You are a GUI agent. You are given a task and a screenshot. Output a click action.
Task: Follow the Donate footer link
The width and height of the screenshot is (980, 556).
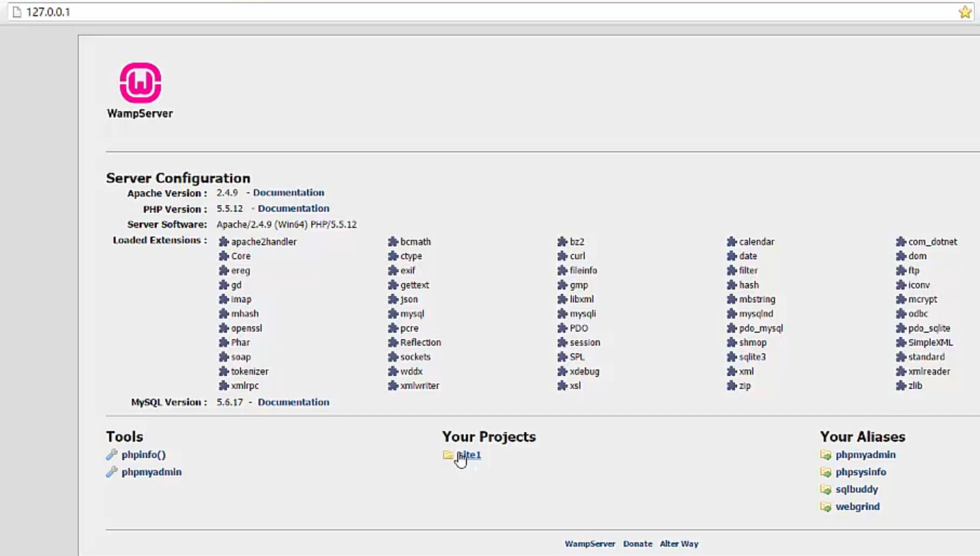638,544
